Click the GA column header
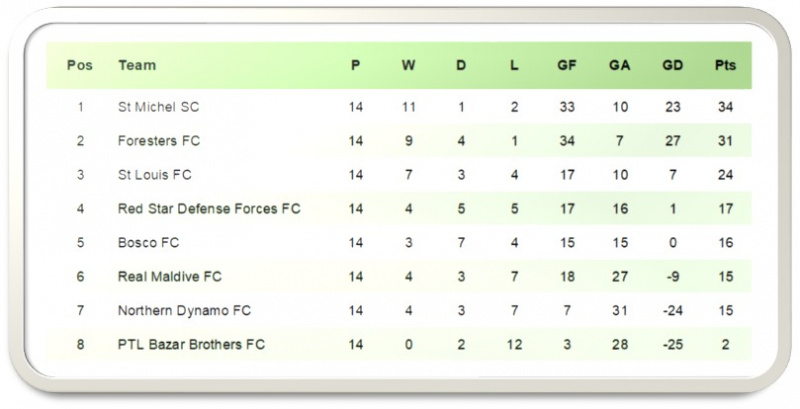The width and height of the screenshot is (800, 409). coord(619,65)
